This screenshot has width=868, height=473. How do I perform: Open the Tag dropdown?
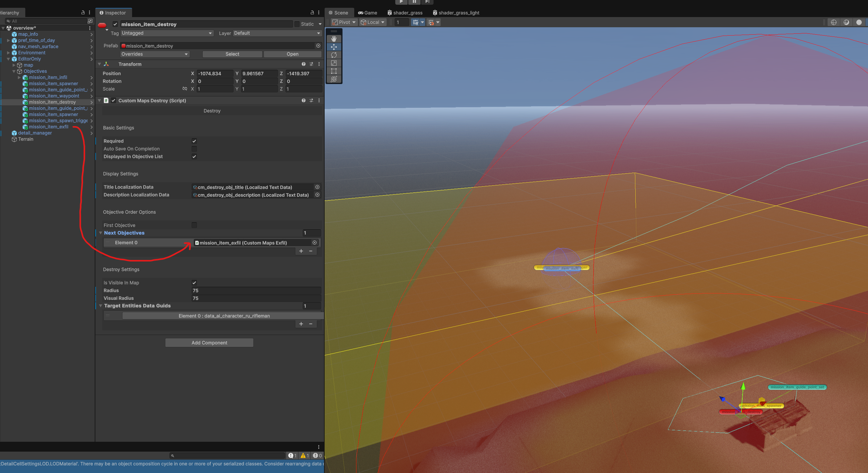167,33
